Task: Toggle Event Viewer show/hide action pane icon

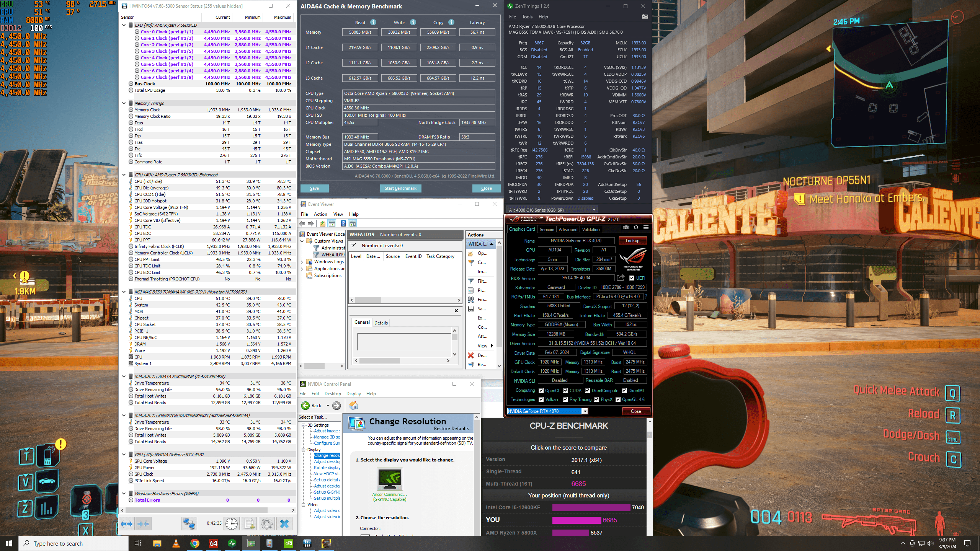Action: 353,223
